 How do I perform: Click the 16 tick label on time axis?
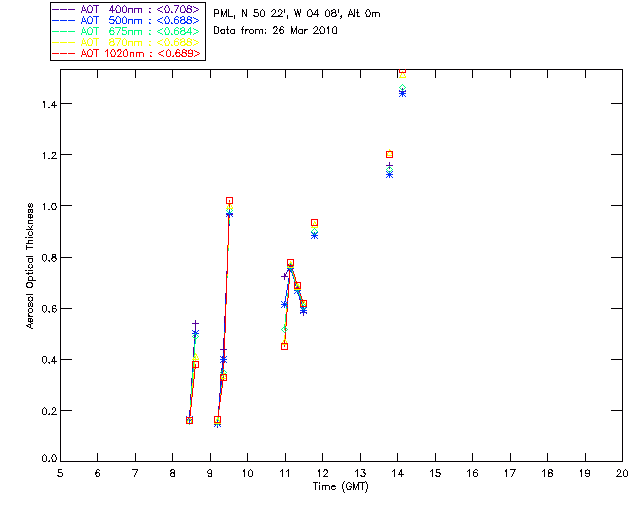[473, 473]
